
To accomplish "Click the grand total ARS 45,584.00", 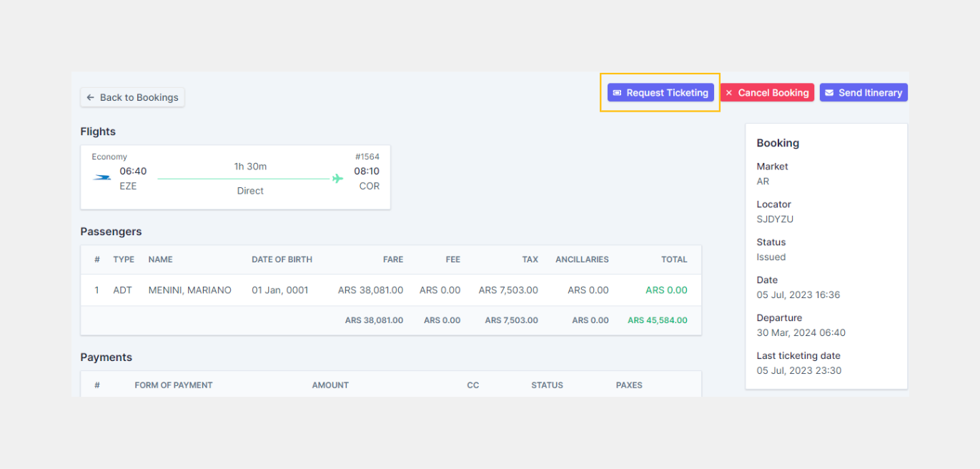I will coord(657,320).
